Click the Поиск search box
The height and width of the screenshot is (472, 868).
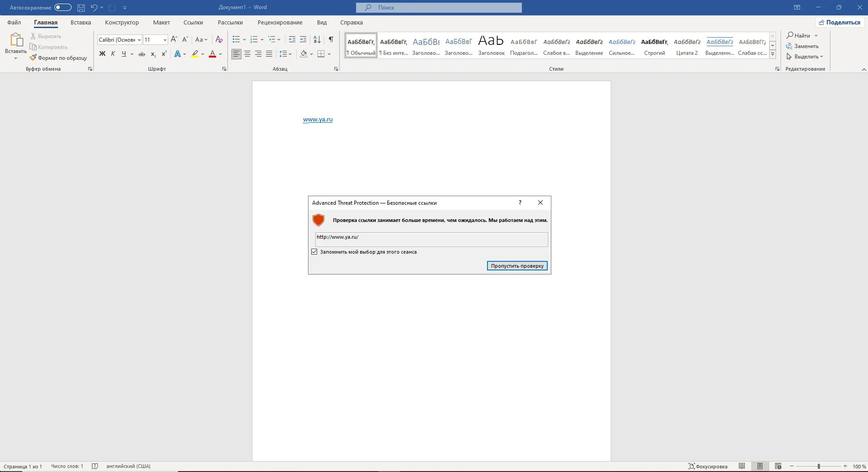439,7
